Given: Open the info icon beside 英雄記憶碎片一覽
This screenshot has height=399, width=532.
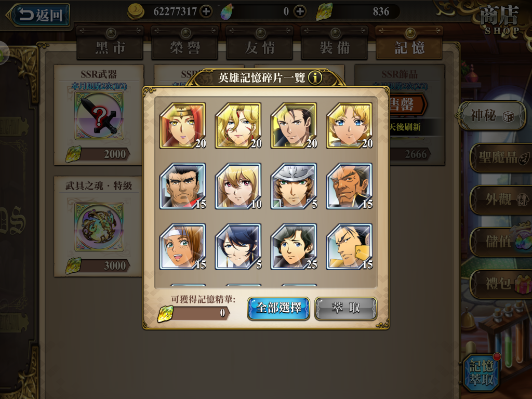Looking at the screenshot, I should (315, 78).
